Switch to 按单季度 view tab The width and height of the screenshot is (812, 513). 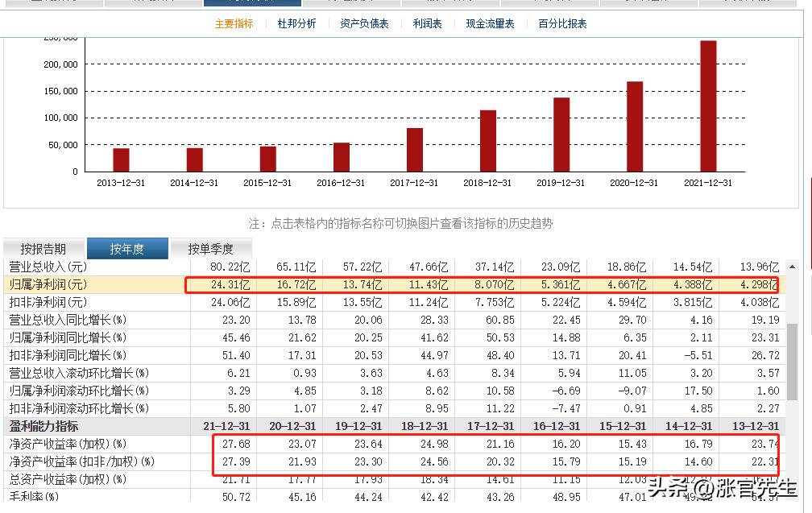(211, 249)
